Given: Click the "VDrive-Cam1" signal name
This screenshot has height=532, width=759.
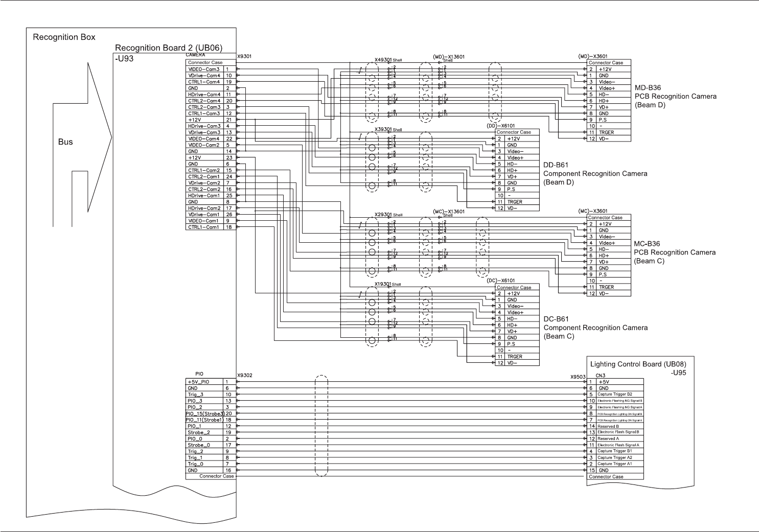Looking at the screenshot, I should pos(204,215).
